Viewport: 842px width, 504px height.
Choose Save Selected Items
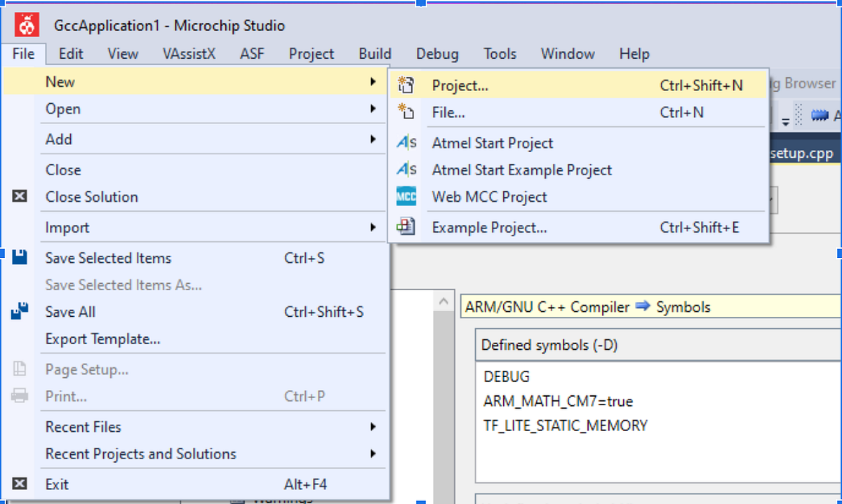[x=196, y=258]
